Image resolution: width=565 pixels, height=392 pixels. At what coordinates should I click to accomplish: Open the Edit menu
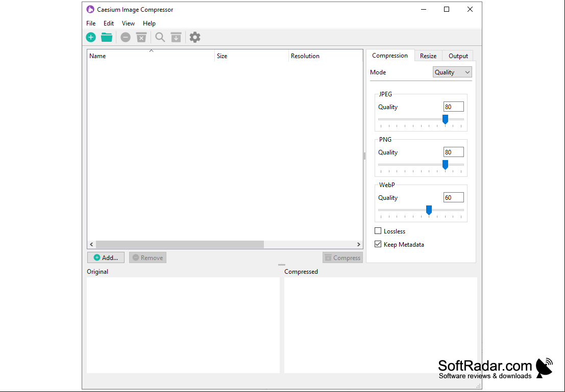coord(109,23)
